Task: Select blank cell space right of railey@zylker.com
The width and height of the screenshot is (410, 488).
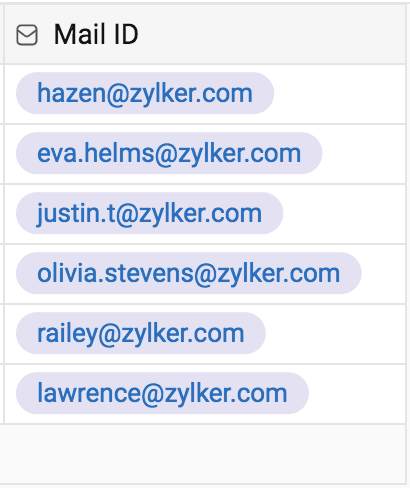Action: pos(335,334)
